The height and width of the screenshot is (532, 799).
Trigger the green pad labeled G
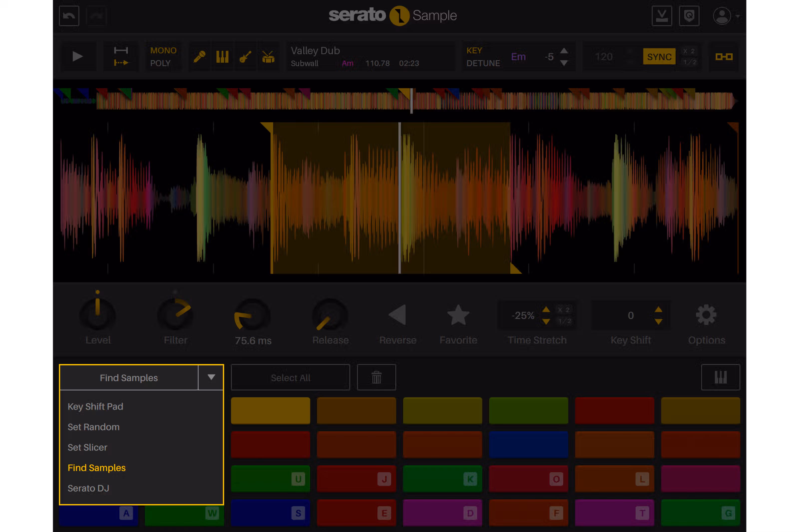click(701, 512)
